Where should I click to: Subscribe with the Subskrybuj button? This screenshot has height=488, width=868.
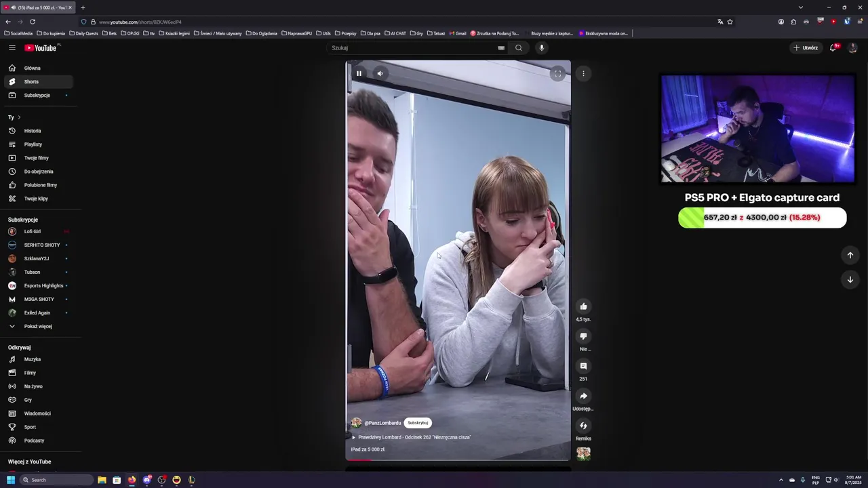(418, 423)
